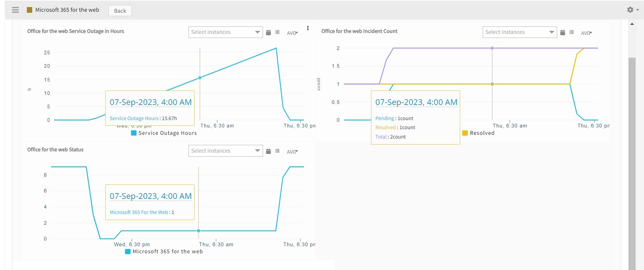Open AVG dropdown in Status chart
The width and height of the screenshot is (644, 270).
(292, 152)
